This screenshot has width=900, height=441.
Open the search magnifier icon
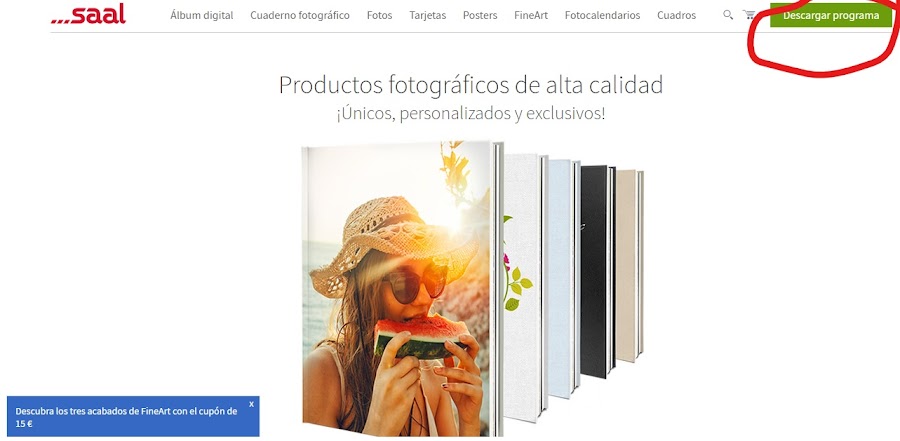[728, 15]
